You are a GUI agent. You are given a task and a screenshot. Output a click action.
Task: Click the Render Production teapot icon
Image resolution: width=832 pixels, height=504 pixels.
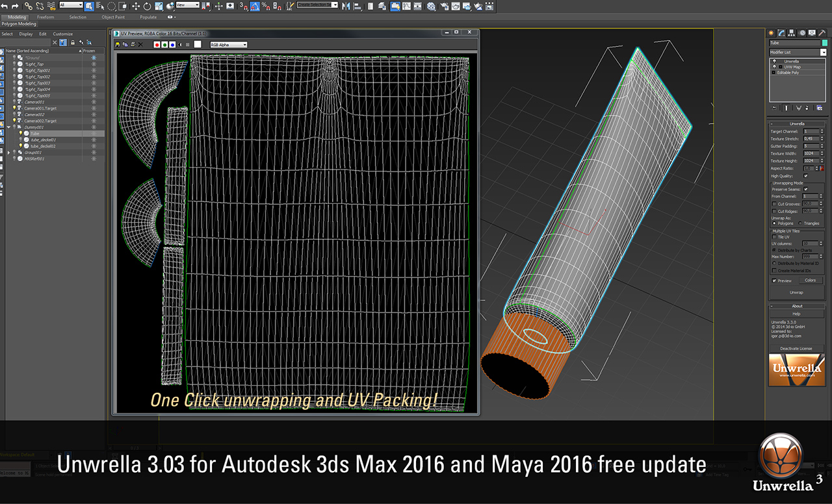(467, 6)
